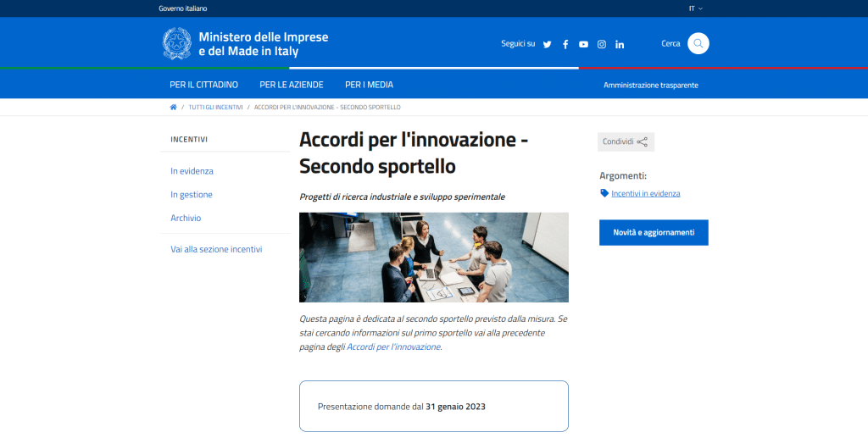868x438 pixels.
Task: Click the INCENTIVI sidebar heading
Action: (x=189, y=139)
